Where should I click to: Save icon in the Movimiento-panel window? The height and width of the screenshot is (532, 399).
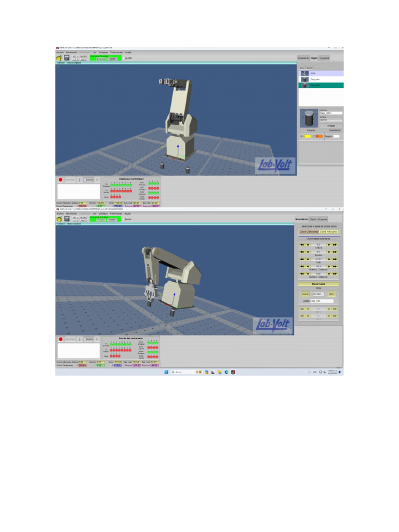point(67,219)
